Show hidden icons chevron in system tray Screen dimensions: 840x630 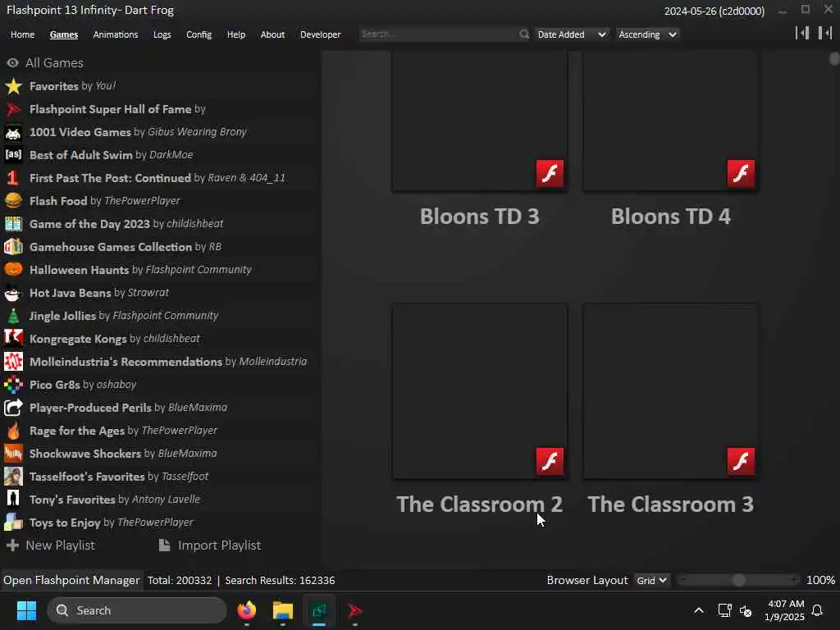click(699, 610)
